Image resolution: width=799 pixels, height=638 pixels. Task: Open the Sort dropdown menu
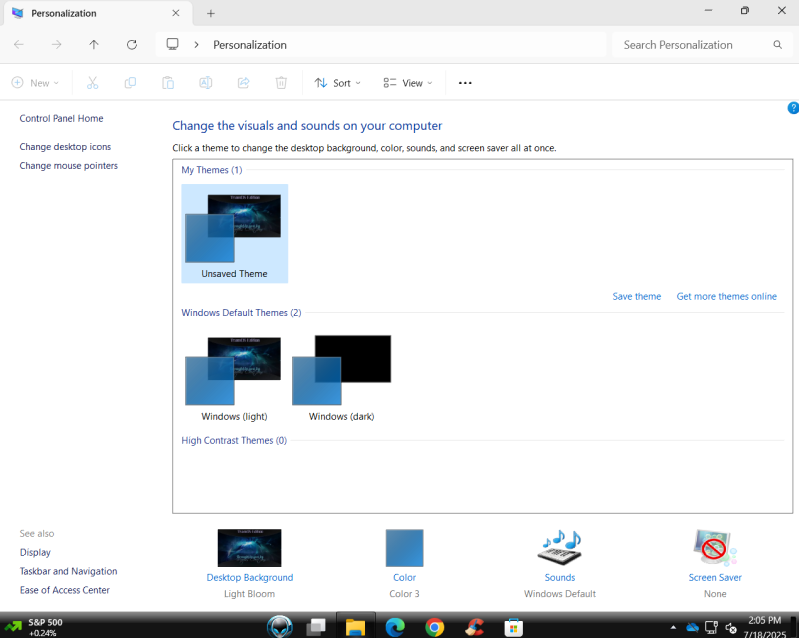[337, 83]
